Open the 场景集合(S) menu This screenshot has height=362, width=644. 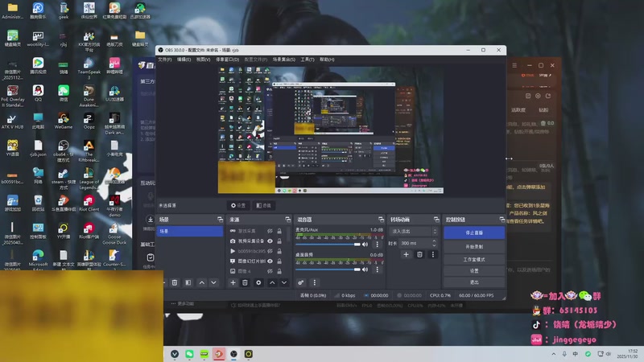coord(284,60)
